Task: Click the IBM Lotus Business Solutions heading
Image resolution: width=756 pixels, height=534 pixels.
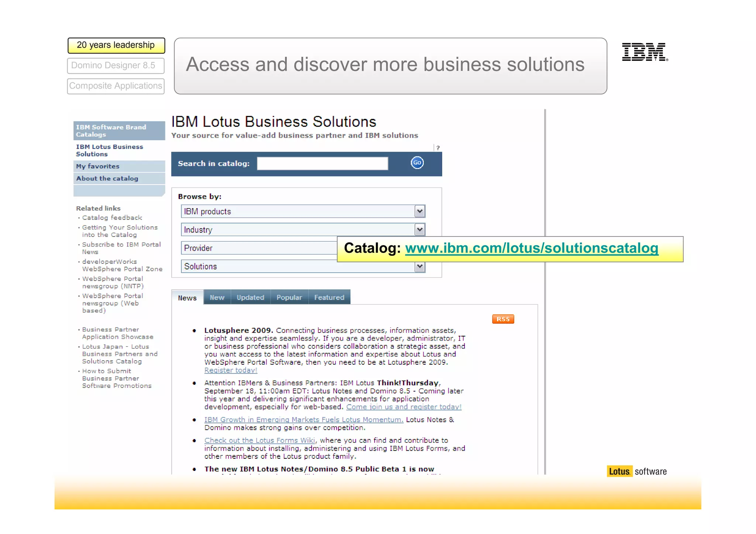Action: pyautogui.click(x=274, y=122)
